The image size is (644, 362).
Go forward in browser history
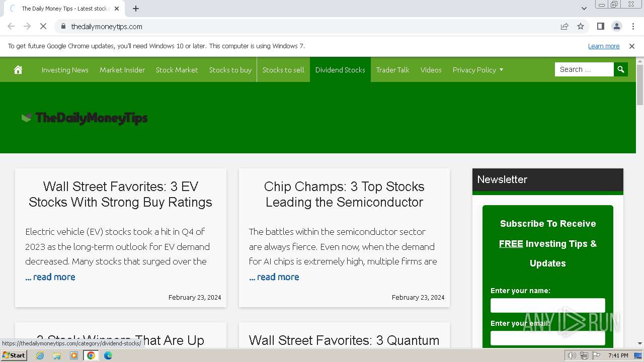[x=27, y=27]
